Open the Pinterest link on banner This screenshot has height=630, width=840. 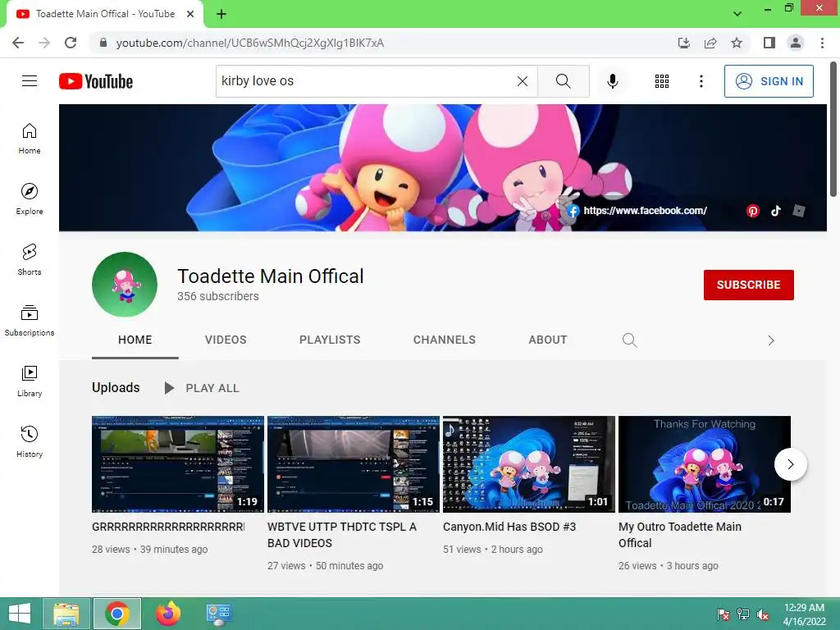tap(753, 211)
